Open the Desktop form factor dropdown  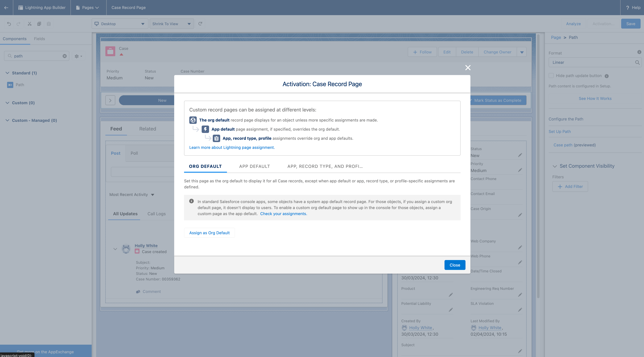120,24
